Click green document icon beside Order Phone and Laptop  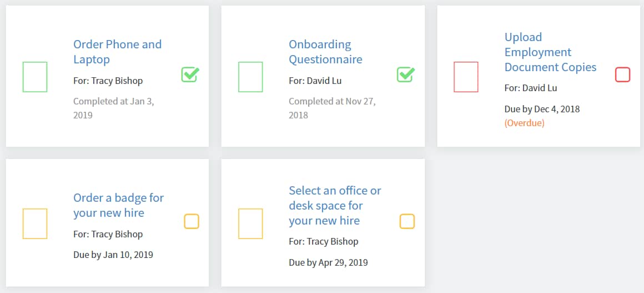point(35,77)
